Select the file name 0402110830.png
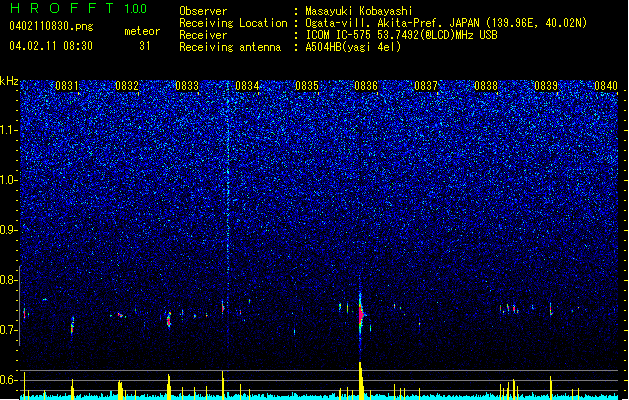Viewport: 629px width, 400px height. click(x=51, y=26)
